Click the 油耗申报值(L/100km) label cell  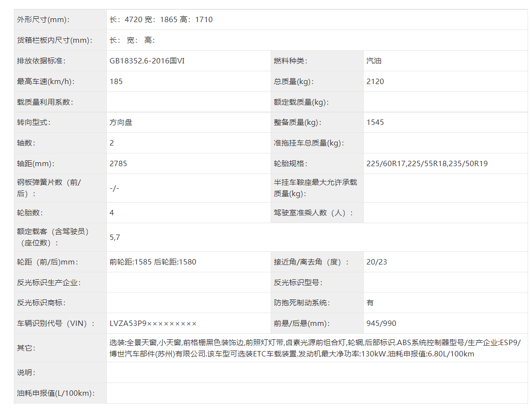(56, 393)
